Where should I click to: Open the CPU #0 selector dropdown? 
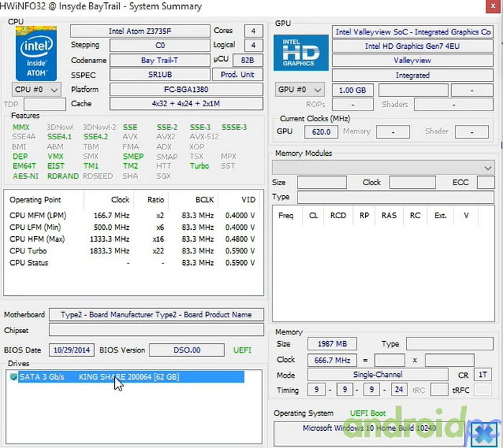[36, 90]
